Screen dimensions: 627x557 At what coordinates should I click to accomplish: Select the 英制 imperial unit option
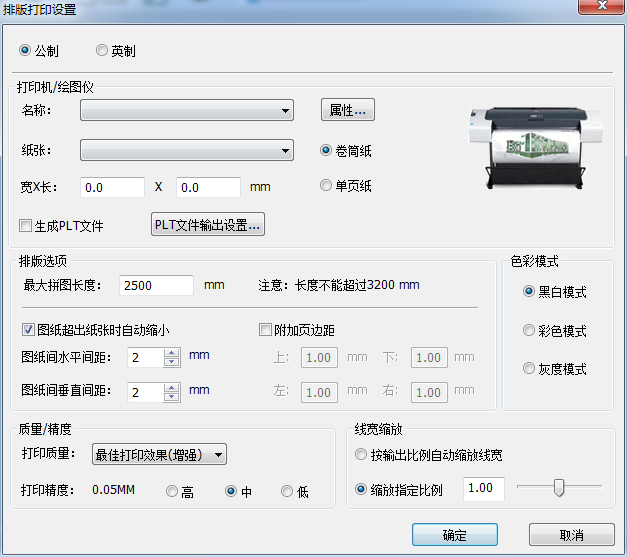(x=102, y=50)
